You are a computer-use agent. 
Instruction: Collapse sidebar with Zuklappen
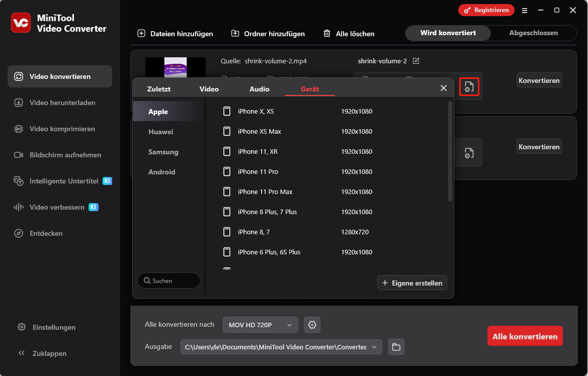(42, 353)
